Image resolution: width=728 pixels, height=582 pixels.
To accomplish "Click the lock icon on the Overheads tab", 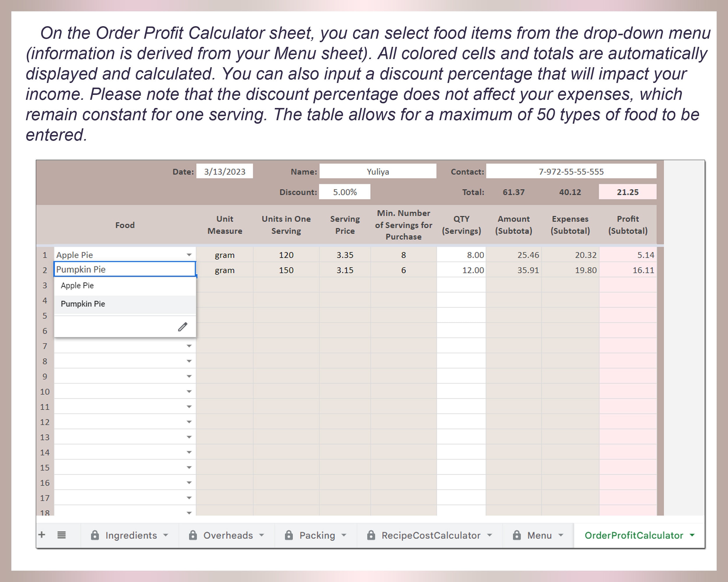I will tap(193, 535).
